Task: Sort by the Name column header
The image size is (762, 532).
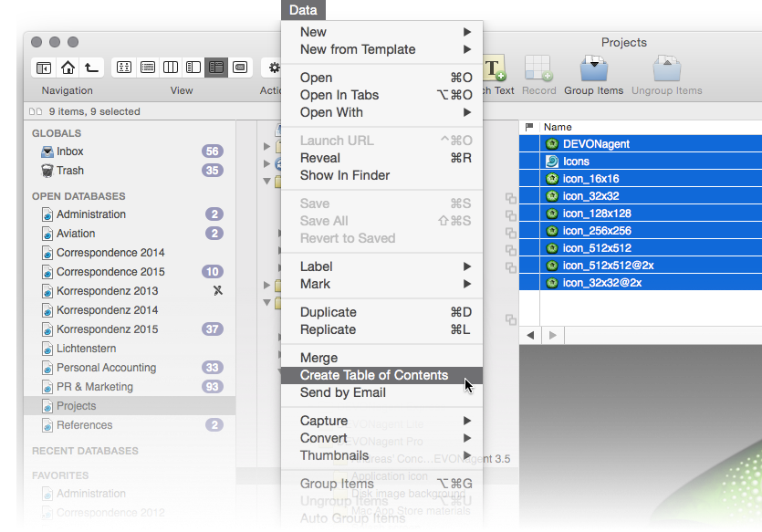Action: click(558, 127)
